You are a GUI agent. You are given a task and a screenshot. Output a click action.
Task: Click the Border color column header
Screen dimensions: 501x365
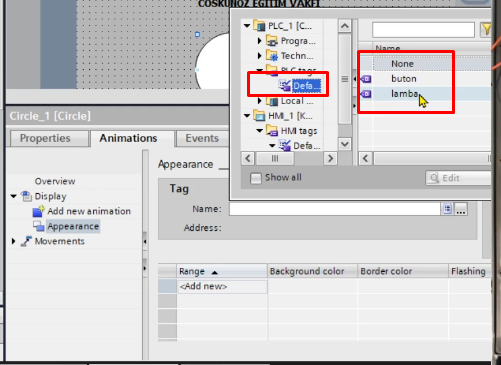pos(403,271)
